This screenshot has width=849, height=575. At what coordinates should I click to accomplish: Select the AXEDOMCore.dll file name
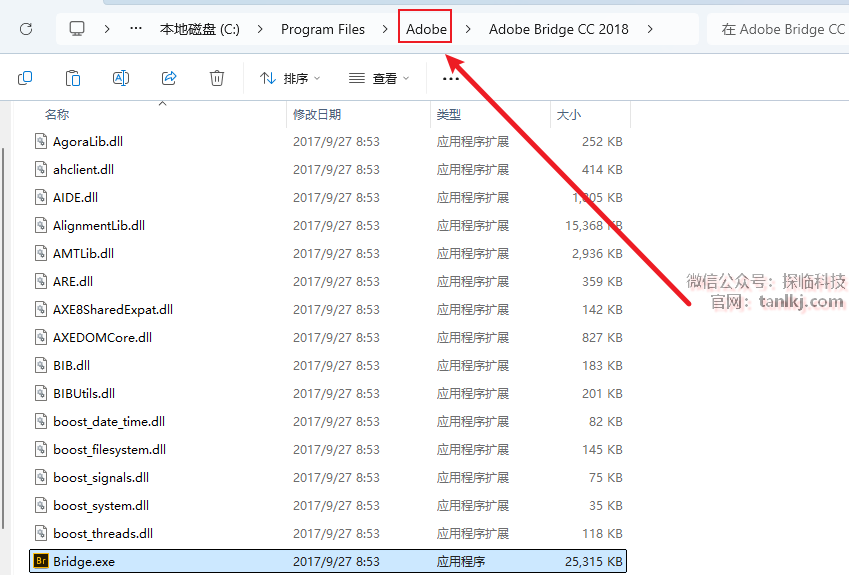pyautogui.click(x=102, y=337)
